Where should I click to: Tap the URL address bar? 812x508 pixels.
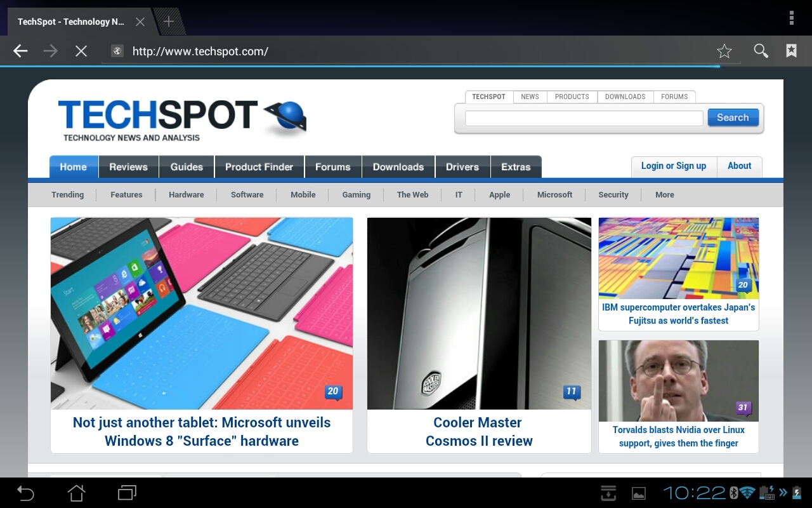pos(406,51)
